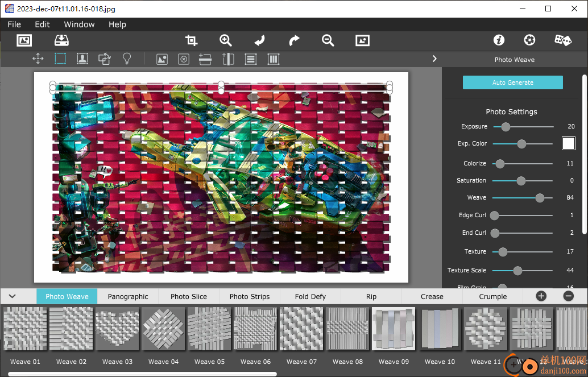Switch to the Rip tab
Screen dimensions: 588x377
(x=371, y=296)
